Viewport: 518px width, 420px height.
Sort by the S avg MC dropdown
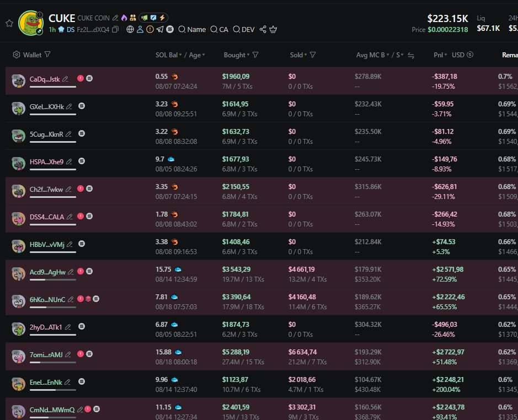[400, 55]
